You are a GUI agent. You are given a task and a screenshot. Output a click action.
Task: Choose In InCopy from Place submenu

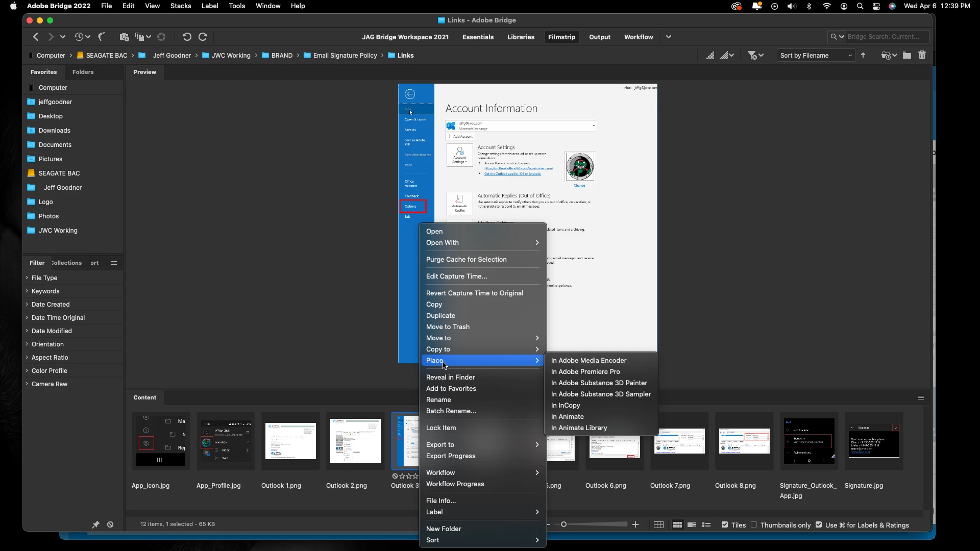566,406
